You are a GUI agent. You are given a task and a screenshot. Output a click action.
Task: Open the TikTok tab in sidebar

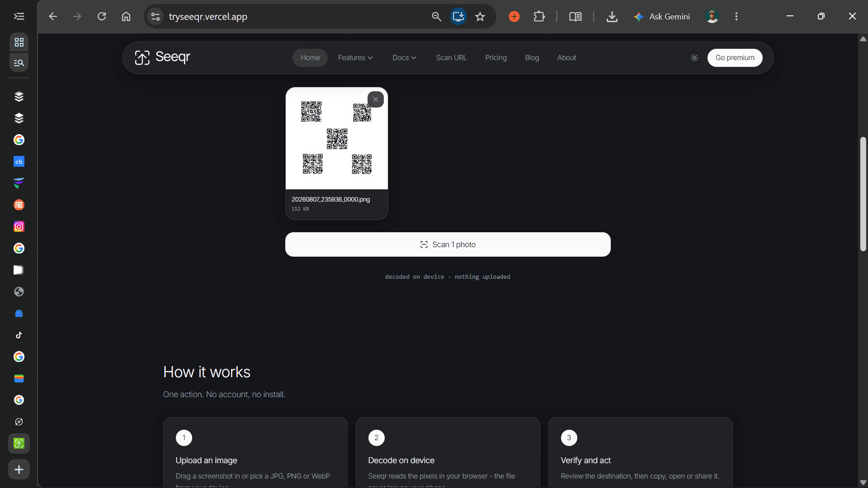(19, 335)
